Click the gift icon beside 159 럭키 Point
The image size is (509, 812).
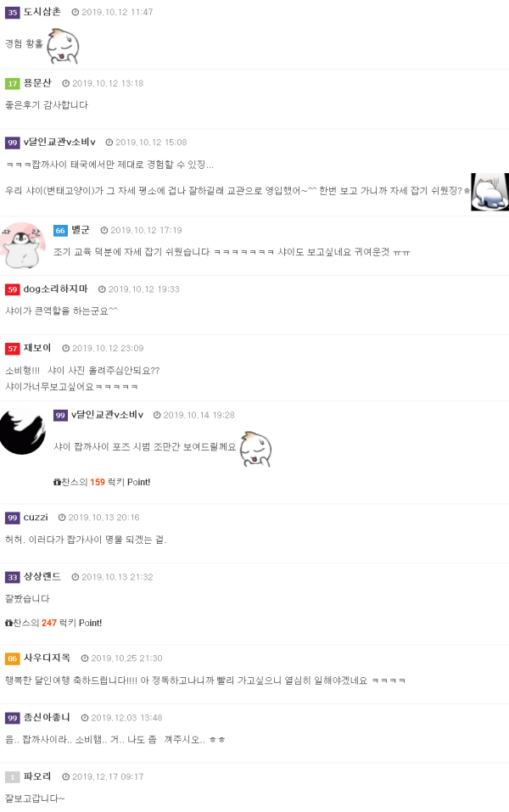click(57, 482)
